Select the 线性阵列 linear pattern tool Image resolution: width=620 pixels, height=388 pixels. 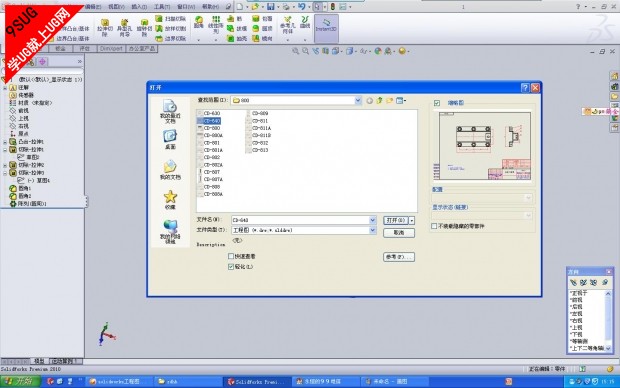[216, 25]
